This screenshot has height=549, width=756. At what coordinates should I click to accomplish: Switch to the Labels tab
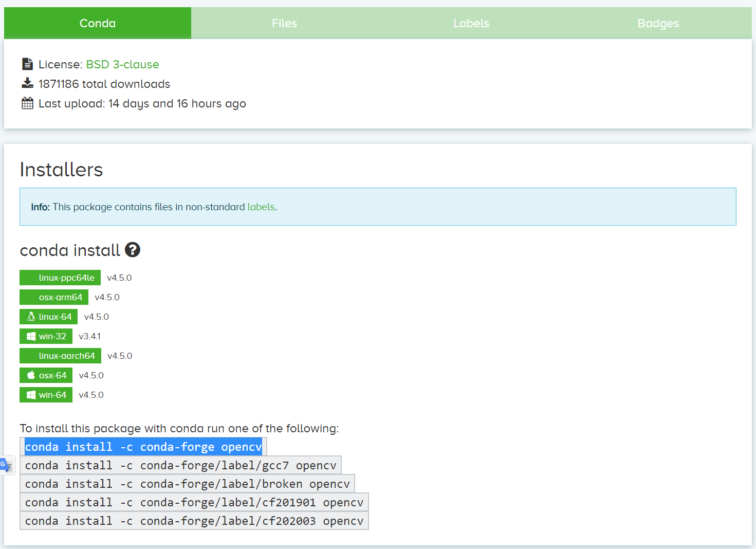[x=471, y=23]
